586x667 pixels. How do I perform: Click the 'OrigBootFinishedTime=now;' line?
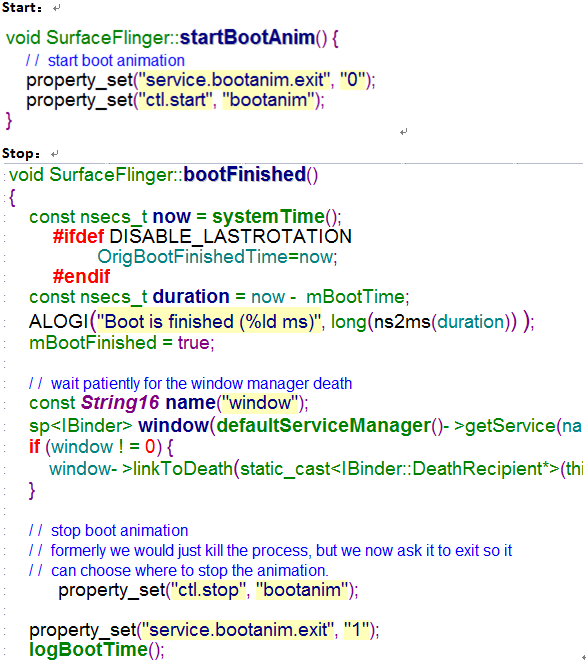click(x=217, y=257)
